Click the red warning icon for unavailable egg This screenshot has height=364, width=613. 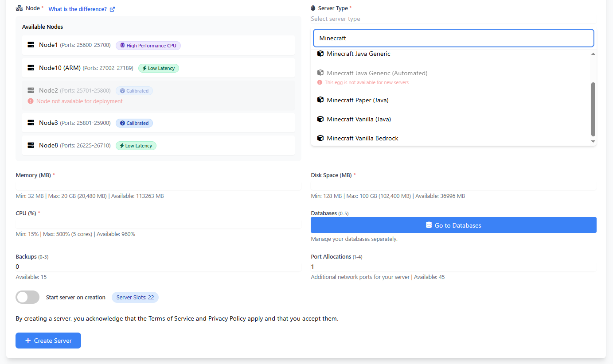(320, 82)
